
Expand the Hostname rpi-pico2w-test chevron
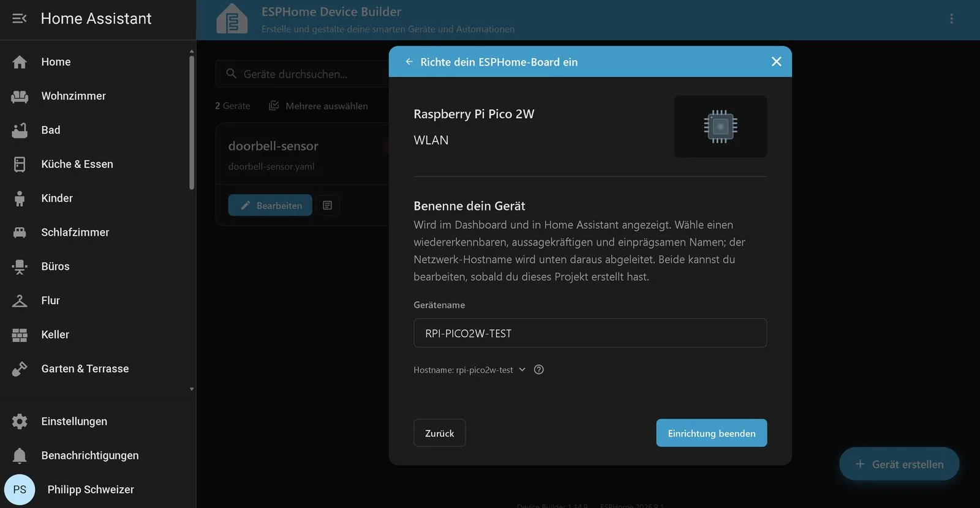pyautogui.click(x=522, y=369)
